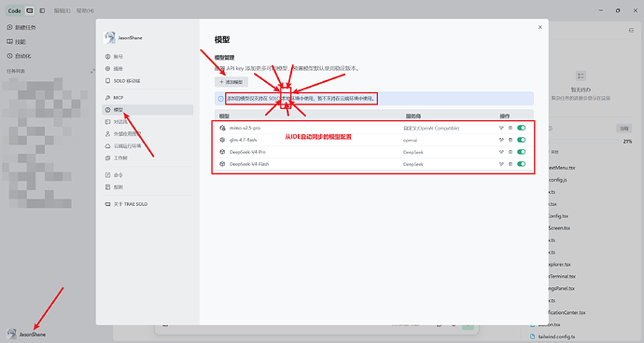The height and width of the screenshot is (343, 644).
Task: Click the delete icon in DeepSeek-V4-Flash row
Action: (x=511, y=164)
